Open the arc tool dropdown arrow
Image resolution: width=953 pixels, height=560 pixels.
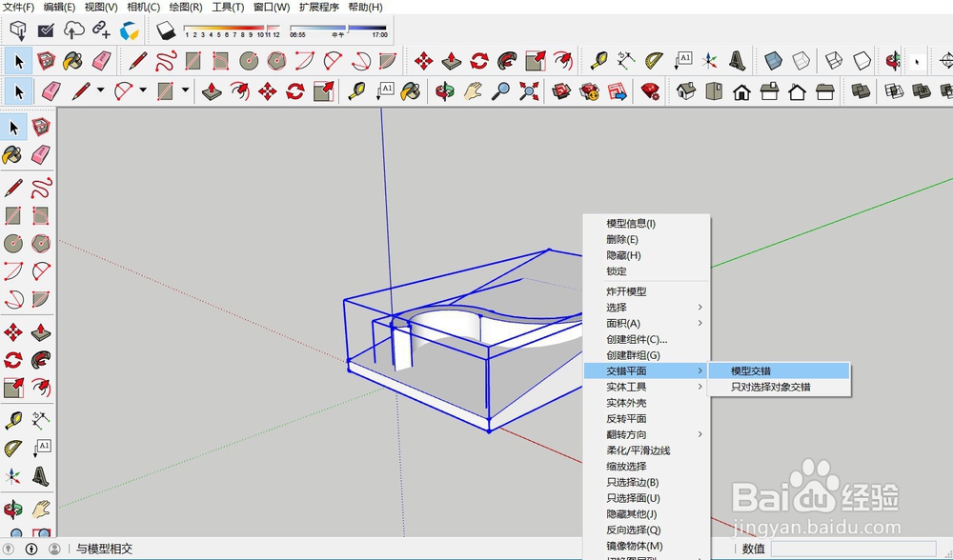point(143,90)
